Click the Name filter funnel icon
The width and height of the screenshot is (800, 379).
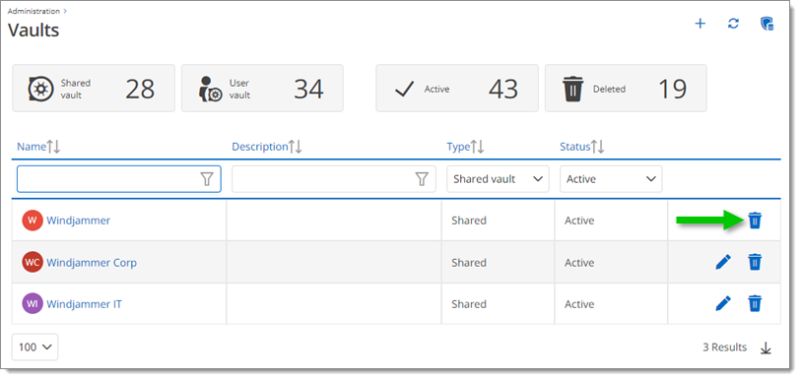click(206, 179)
